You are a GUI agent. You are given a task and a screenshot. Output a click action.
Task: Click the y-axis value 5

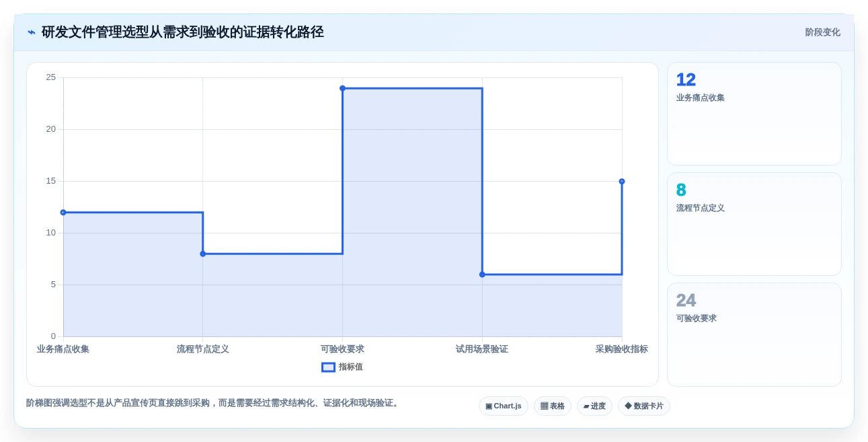[x=53, y=285]
